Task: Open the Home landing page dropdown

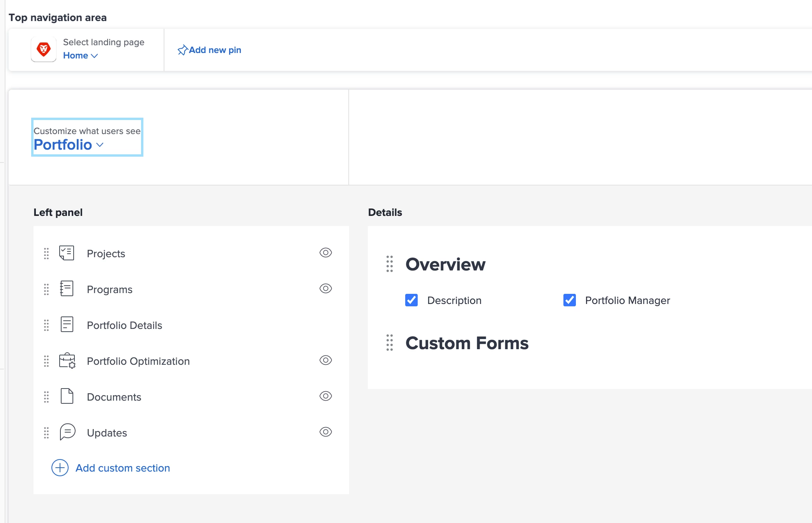Action: click(80, 56)
